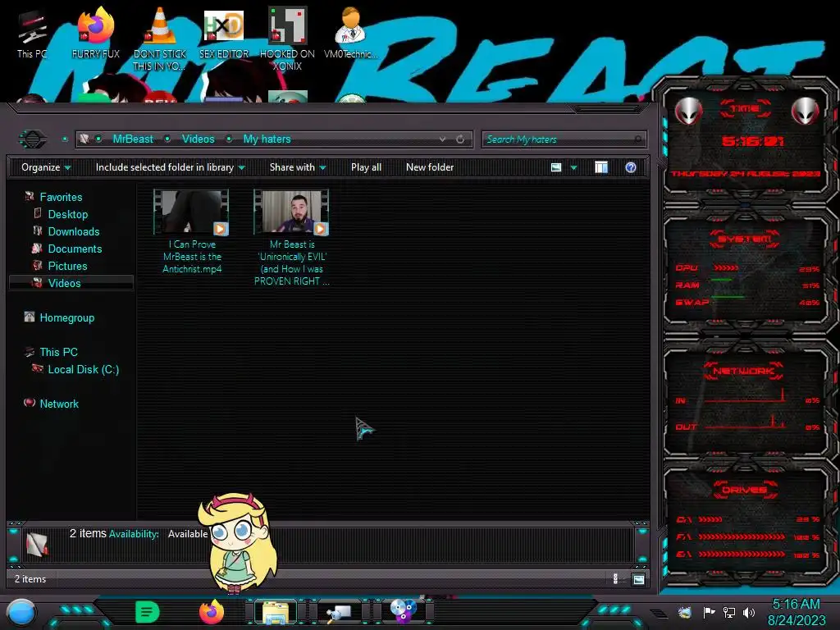Open the disc burning app taskbar icon
This screenshot has height=630, width=840.
tap(404, 611)
